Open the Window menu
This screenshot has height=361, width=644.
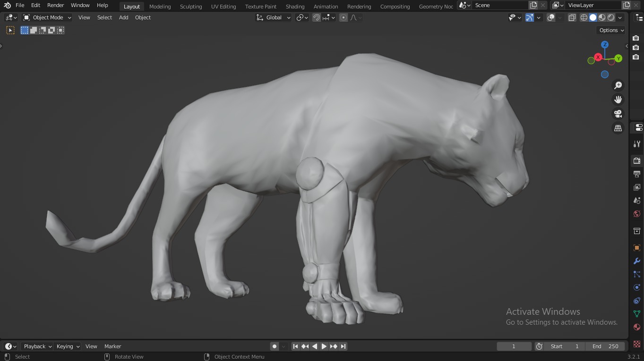[x=80, y=5]
